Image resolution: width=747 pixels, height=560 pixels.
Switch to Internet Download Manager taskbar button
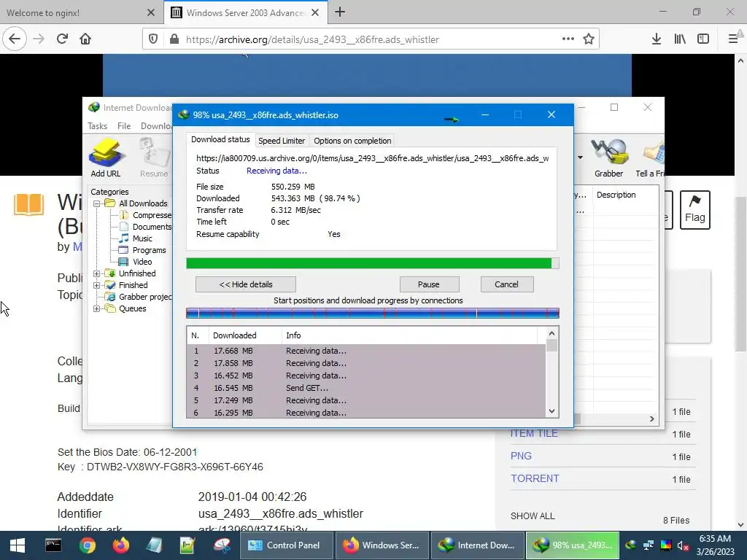(477, 545)
